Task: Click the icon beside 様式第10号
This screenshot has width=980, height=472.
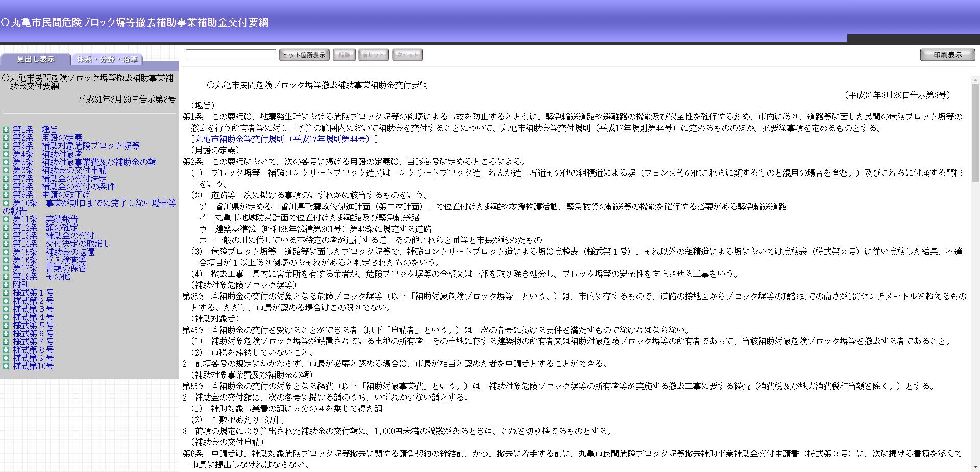Action: [5, 366]
